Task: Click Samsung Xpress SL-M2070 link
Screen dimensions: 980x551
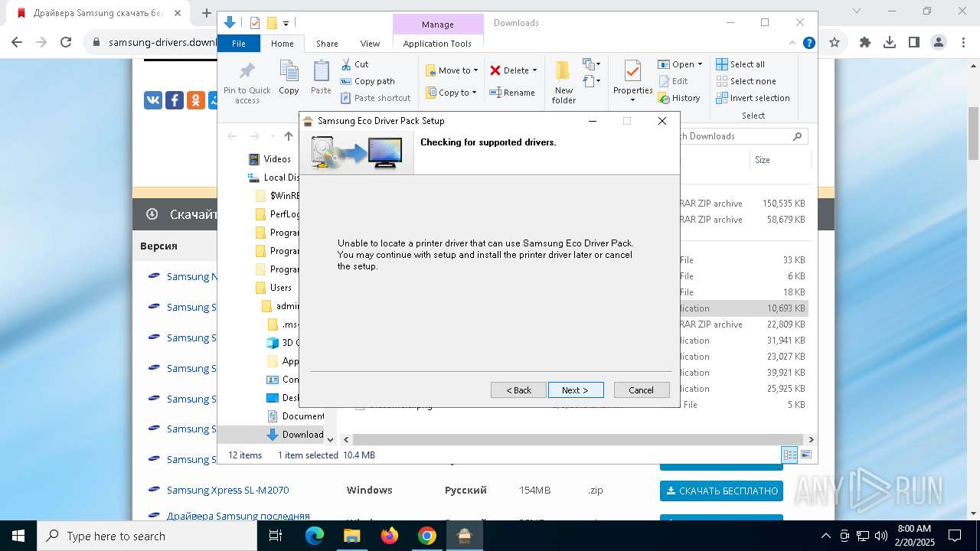Action: tap(227, 490)
